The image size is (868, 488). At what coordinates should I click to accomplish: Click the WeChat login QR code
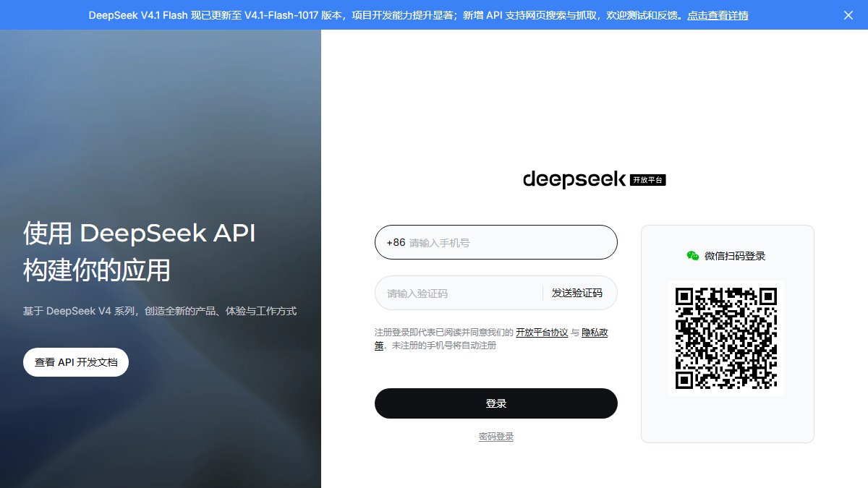(727, 338)
